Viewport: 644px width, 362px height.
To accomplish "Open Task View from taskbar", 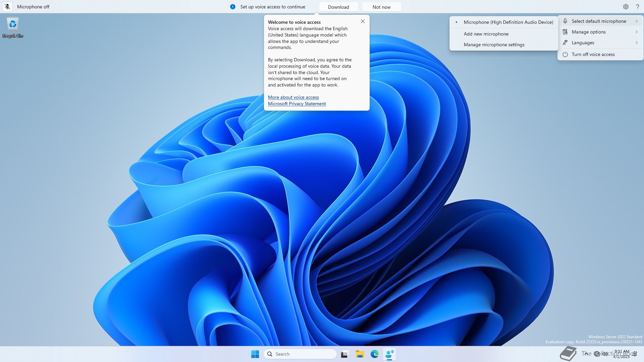I will (x=345, y=354).
